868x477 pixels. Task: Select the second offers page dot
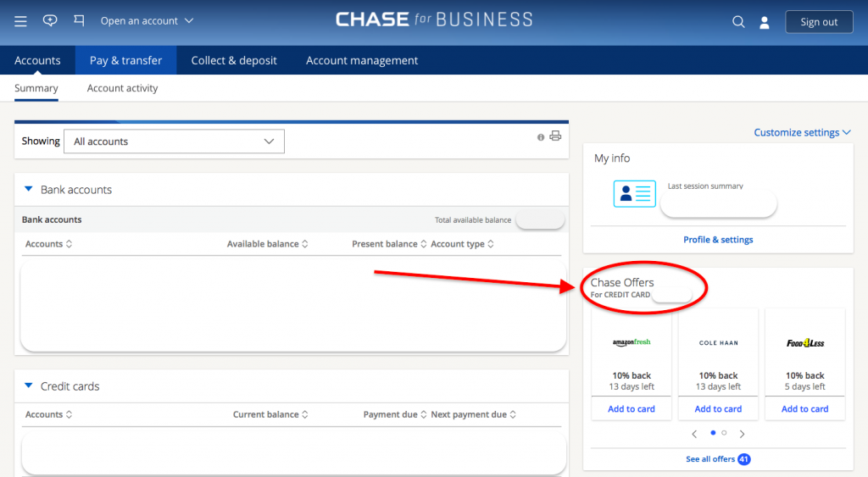click(x=724, y=433)
